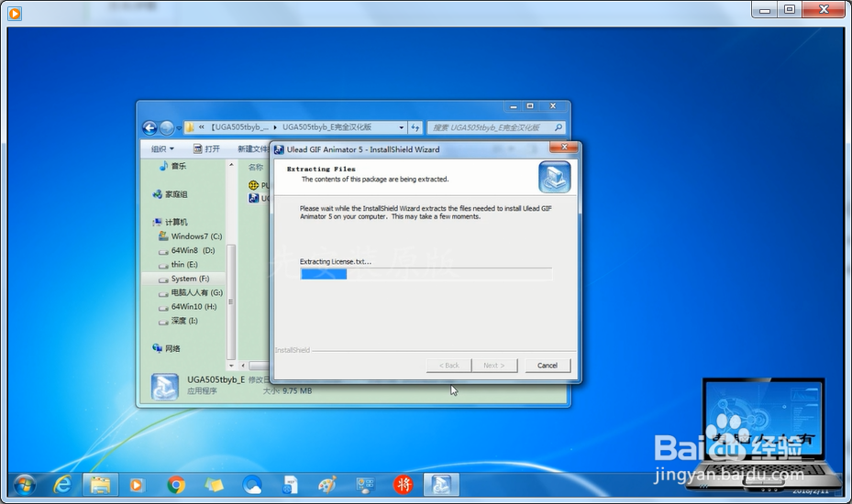Open the red 将 chess taskbar icon
The width and height of the screenshot is (852, 504).
404,485
